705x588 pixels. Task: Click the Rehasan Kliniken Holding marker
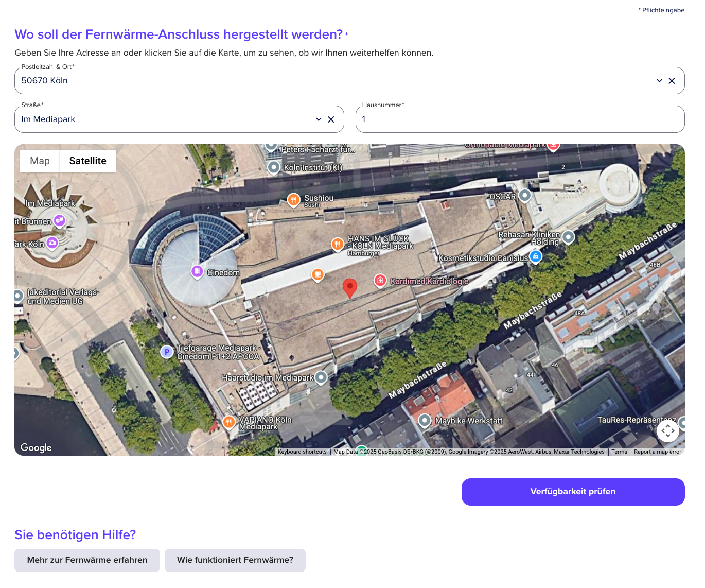pos(568,237)
